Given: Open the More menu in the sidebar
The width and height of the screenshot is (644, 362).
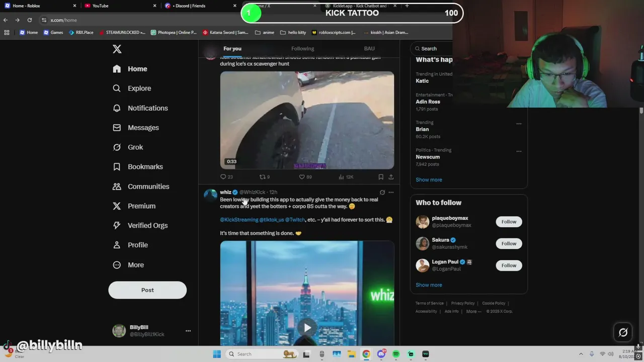Looking at the screenshot, I should pyautogui.click(x=128, y=264).
